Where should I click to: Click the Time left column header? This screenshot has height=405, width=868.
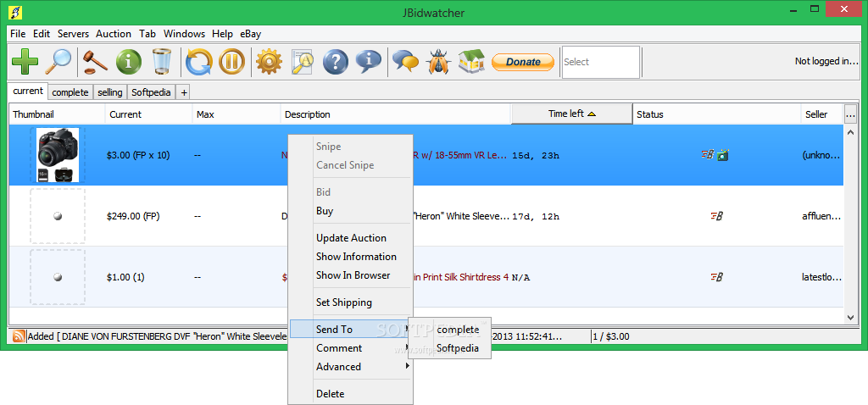point(572,114)
